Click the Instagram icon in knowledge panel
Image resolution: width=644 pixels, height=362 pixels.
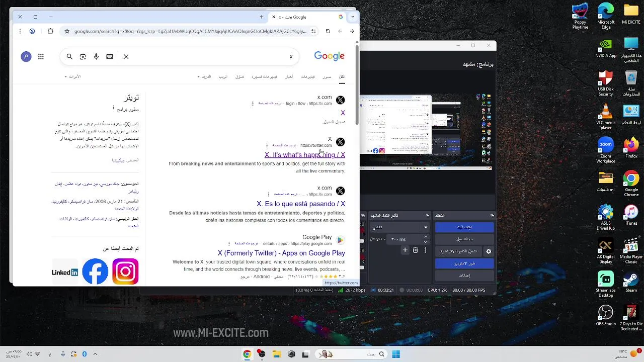point(125,271)
